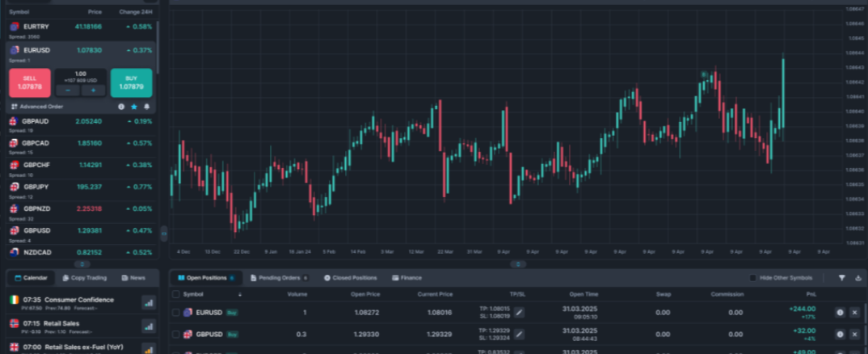Toggle the EURUSD favorite star
The height and width of the screenshot is (354, 868).
pyautogui.click(x=134, y=107)
